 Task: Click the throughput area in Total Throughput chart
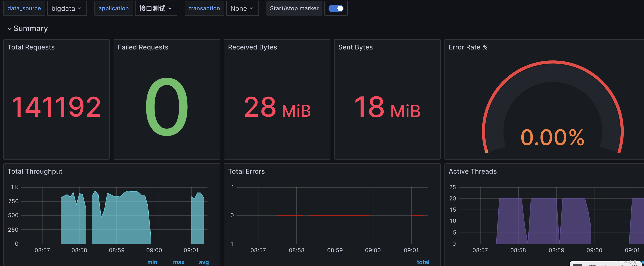pyautogui.click(x=125, y=220)
